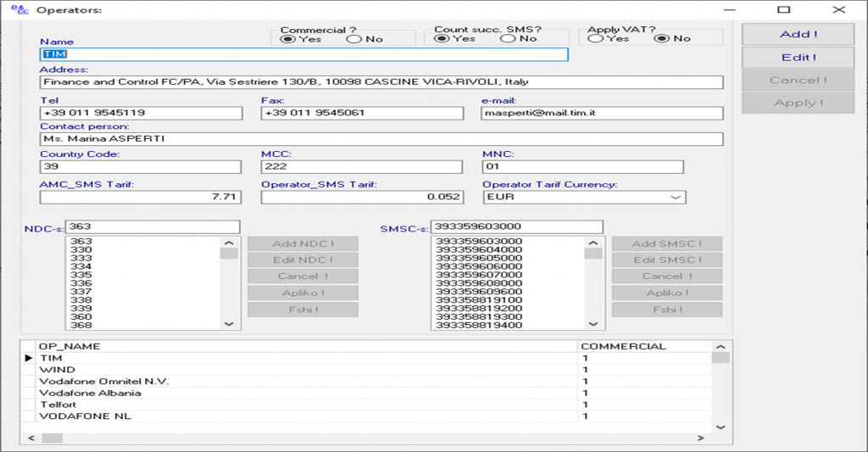
Task: Click Cancel ! button beside SMSC list
Action: coord(667,276)
